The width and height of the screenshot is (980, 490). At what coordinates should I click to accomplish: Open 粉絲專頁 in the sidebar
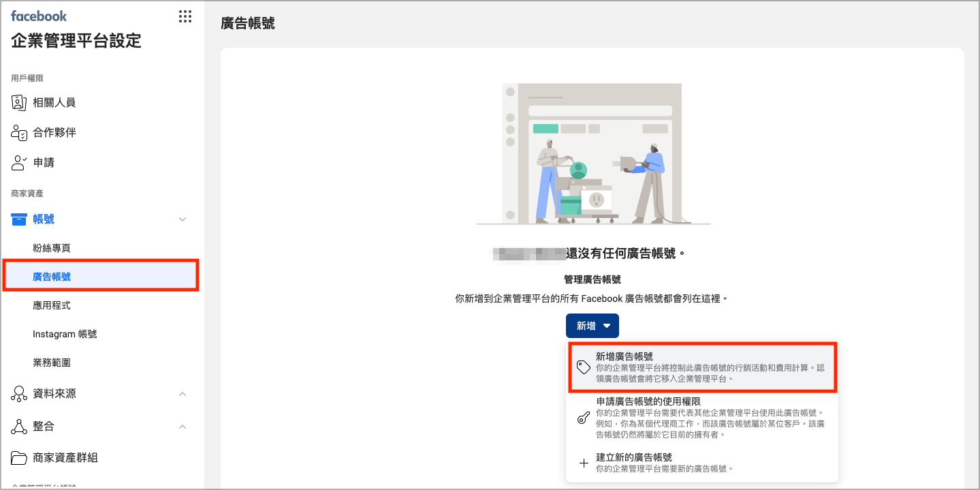click(54, 247)
